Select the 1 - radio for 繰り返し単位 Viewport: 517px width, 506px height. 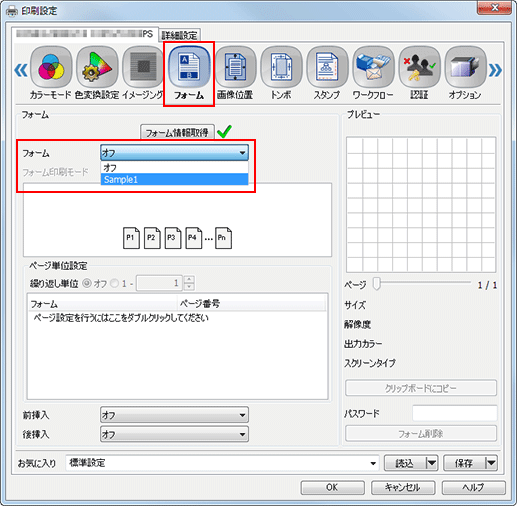tap(115, 283)
